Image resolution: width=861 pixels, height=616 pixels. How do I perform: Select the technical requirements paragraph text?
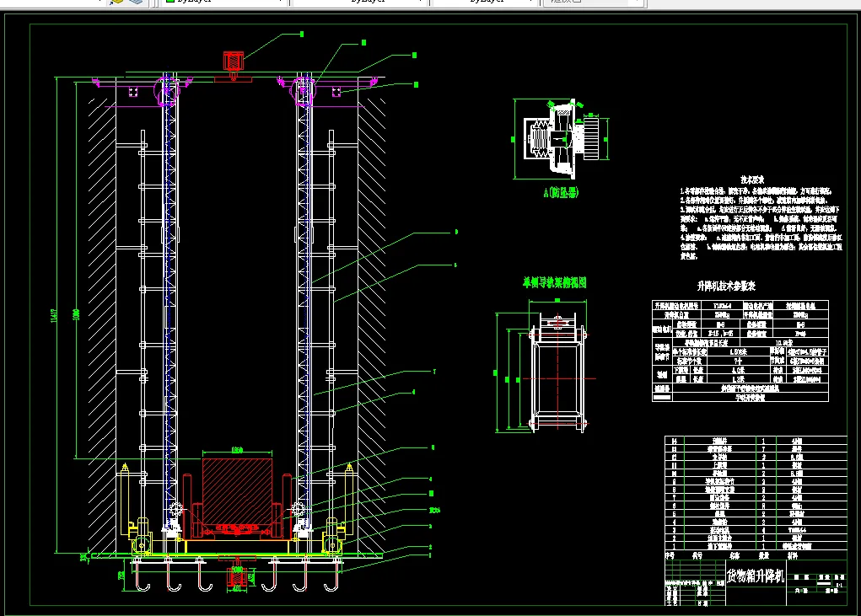tap(761, 223)
